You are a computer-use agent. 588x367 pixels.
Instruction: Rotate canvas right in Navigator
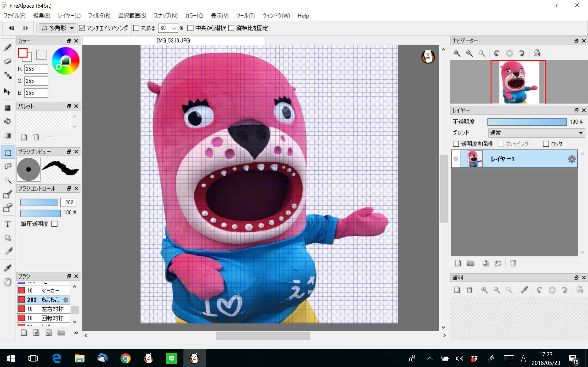tap(522, 53)
